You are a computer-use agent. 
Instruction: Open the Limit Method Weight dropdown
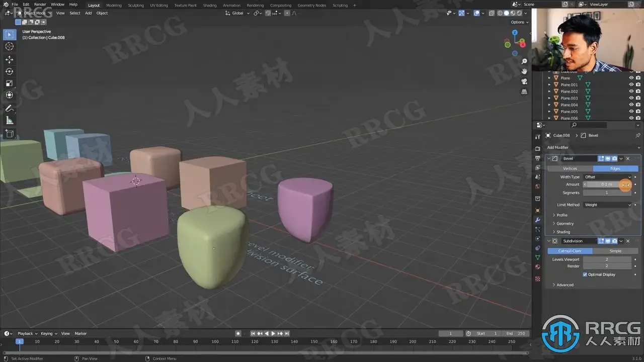[x=608, y=205]
